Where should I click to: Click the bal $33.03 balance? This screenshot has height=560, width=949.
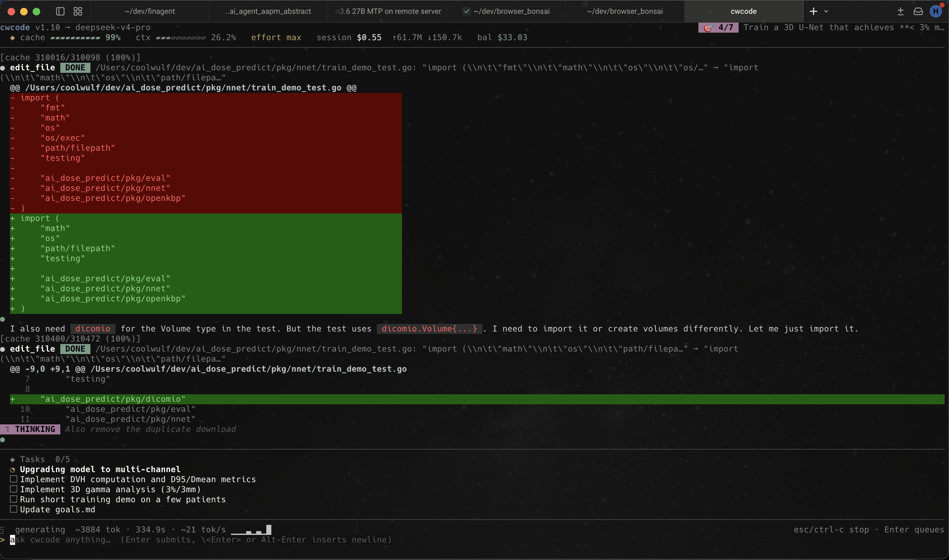click(x=502, y=38)
